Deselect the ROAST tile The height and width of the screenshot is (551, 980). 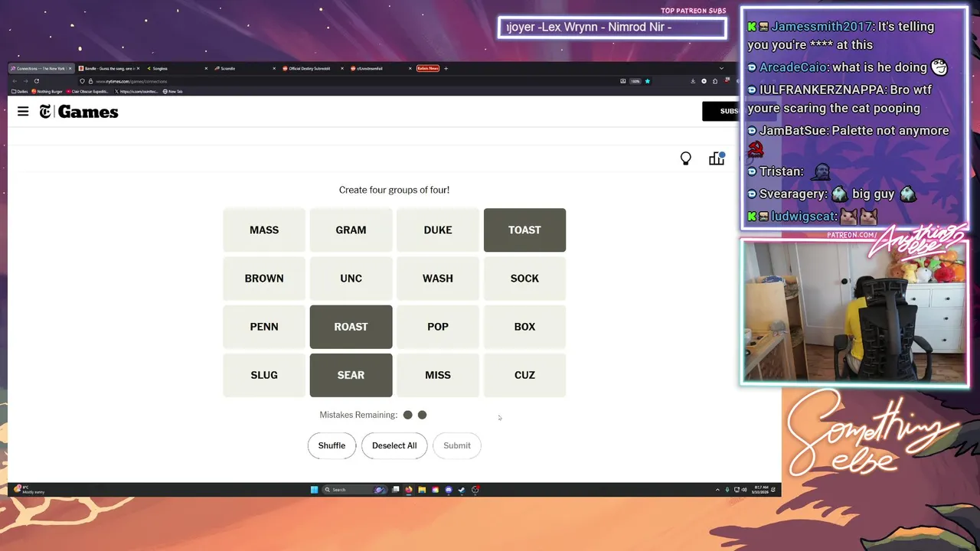click(x=351, y=327)
